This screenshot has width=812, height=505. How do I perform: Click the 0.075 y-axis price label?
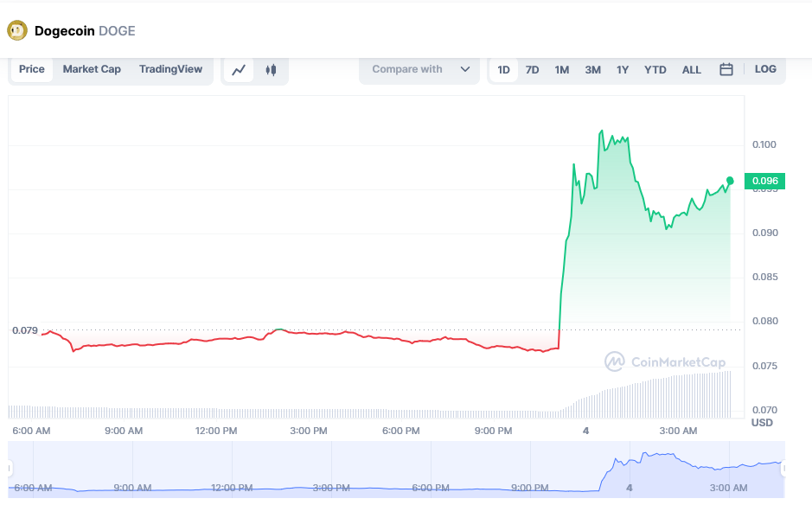(x=765, y=366)
